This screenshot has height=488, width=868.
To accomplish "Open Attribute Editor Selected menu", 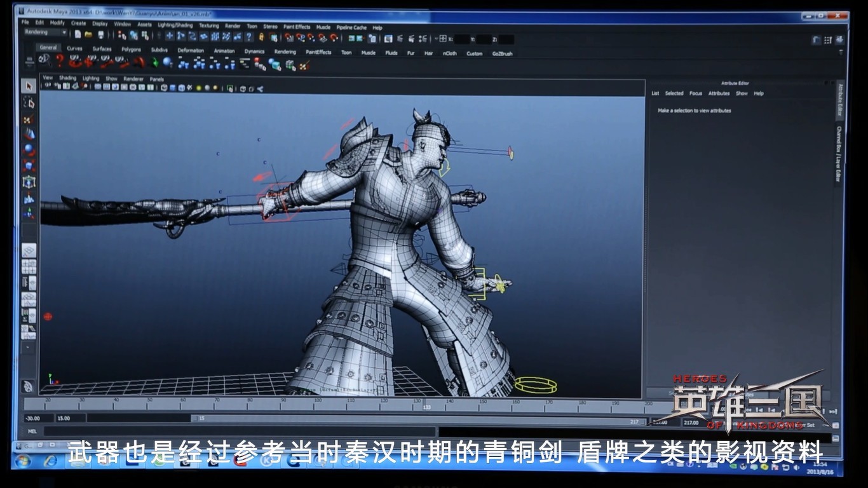I will pos(674,93).
